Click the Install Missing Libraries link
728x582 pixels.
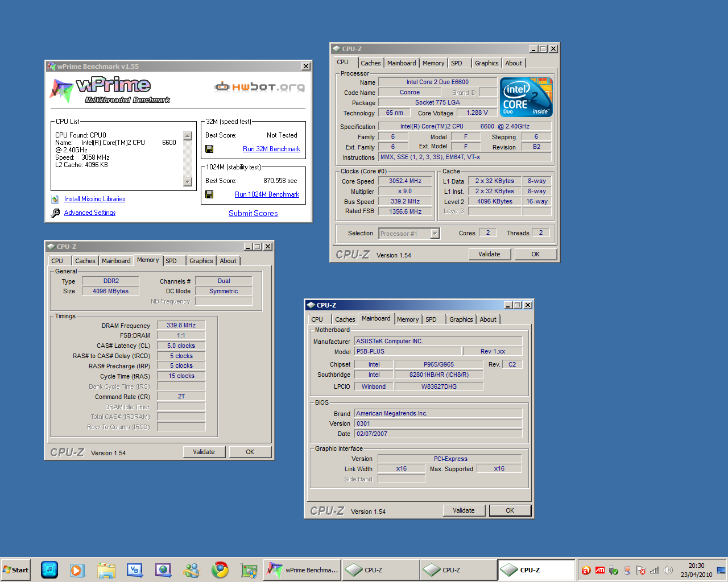(94, 199)
